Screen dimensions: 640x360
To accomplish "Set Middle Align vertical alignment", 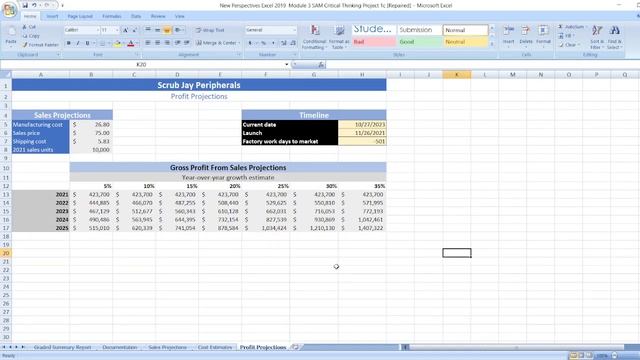I will (x=157, y=30).
